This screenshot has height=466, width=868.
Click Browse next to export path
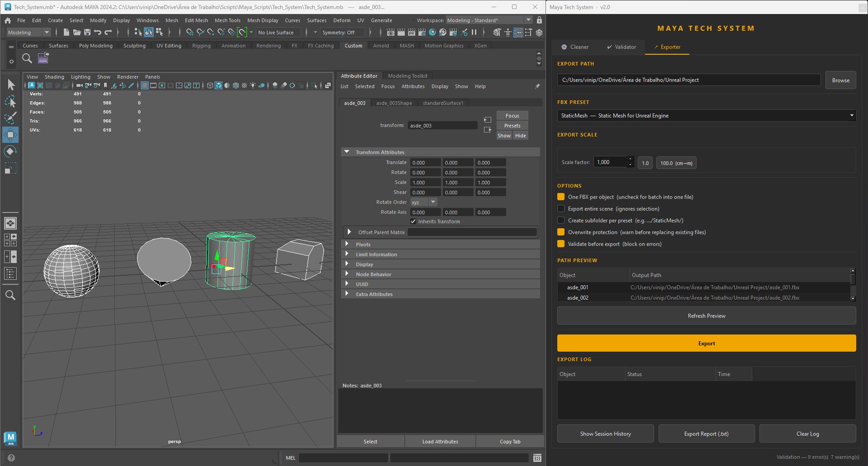840,80
